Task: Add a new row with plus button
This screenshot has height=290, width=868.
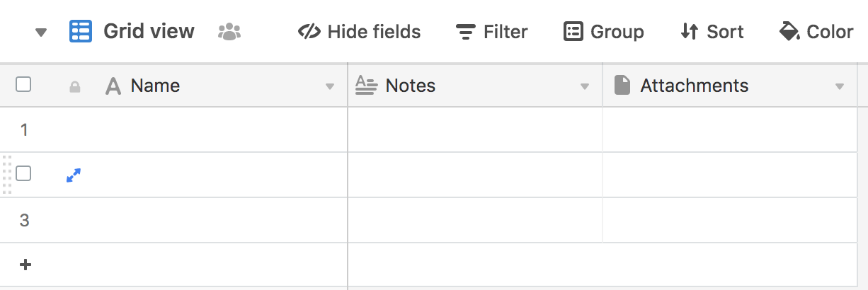Action: [25, 265]
